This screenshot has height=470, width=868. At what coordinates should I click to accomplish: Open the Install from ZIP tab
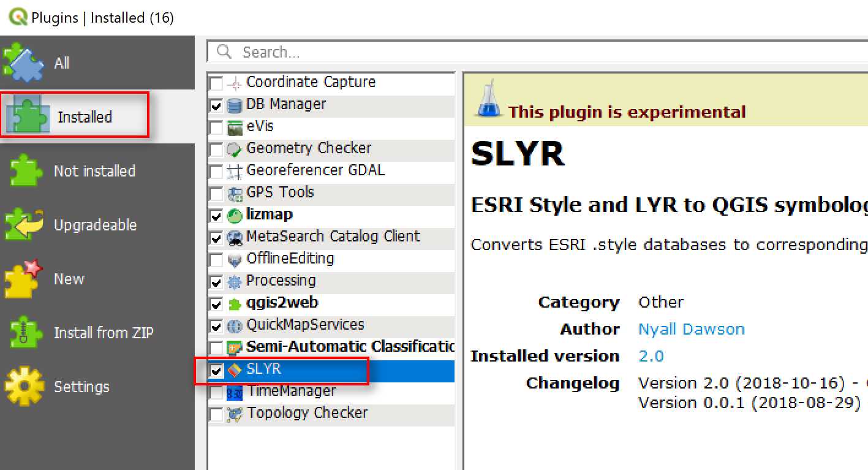tap(97, 333)
